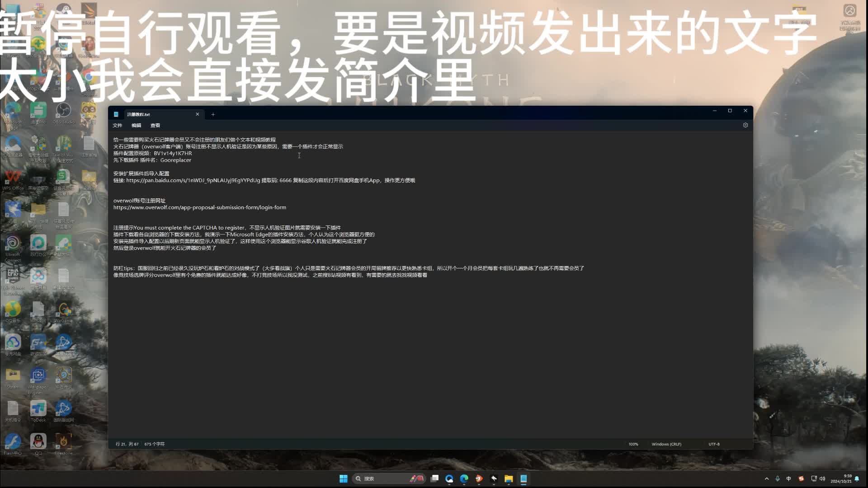Open Steam desktop icon
868x488 pixels.
13,379
